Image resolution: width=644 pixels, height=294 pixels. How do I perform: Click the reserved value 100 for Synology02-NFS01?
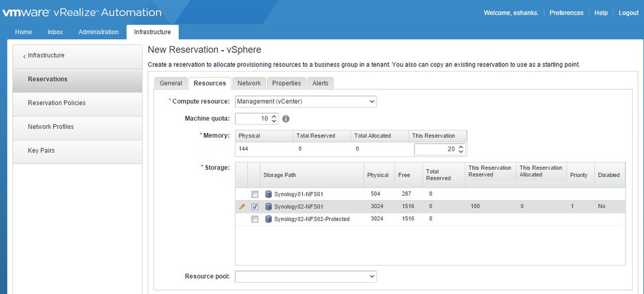point(474,206)
